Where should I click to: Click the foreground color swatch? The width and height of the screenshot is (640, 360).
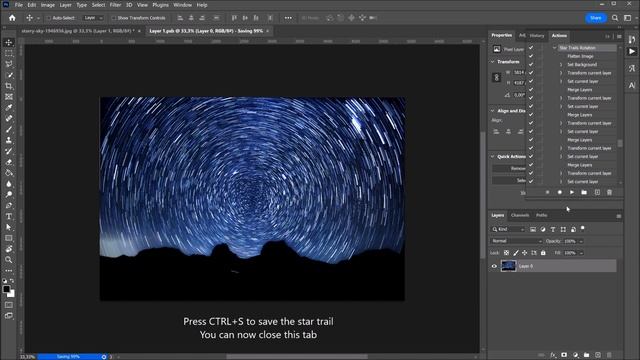(6, 289)
